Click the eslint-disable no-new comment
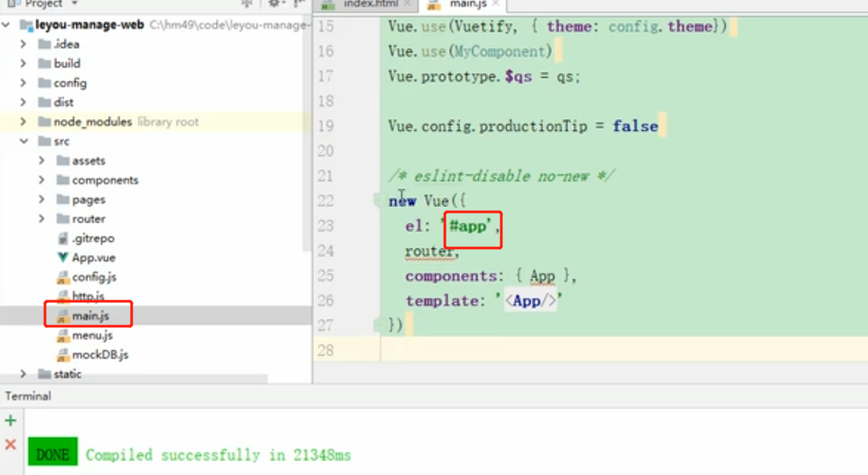This screenshot has height=475, width=868. [501, 176]
